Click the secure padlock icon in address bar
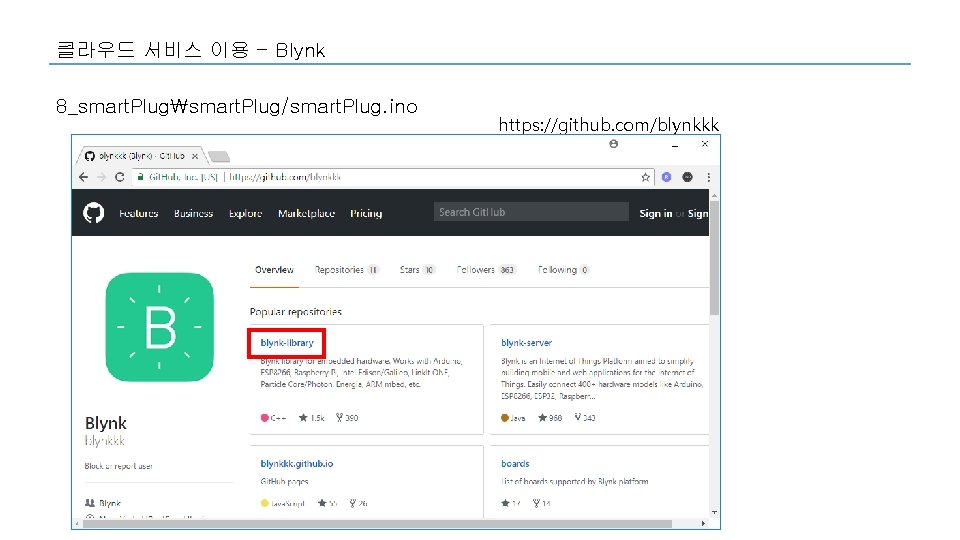This screenshot has height=540, width=960. pyautogui.click(x=140, y=177)
